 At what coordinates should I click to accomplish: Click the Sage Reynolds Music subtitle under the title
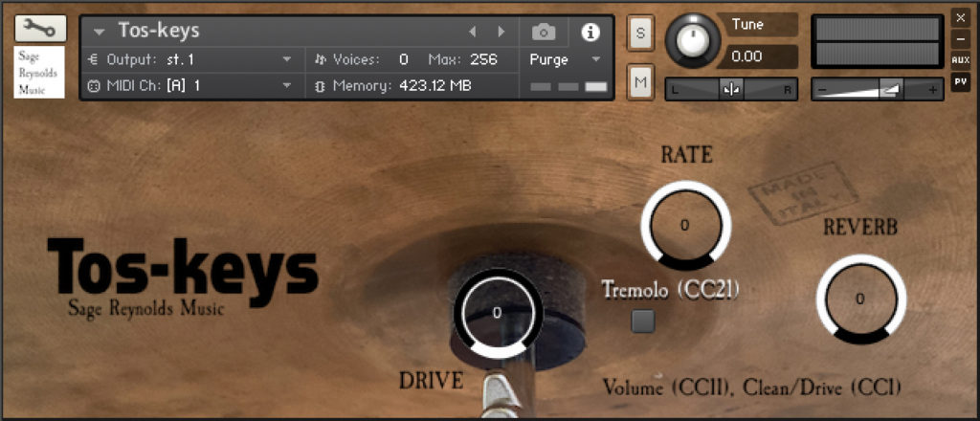145,308
